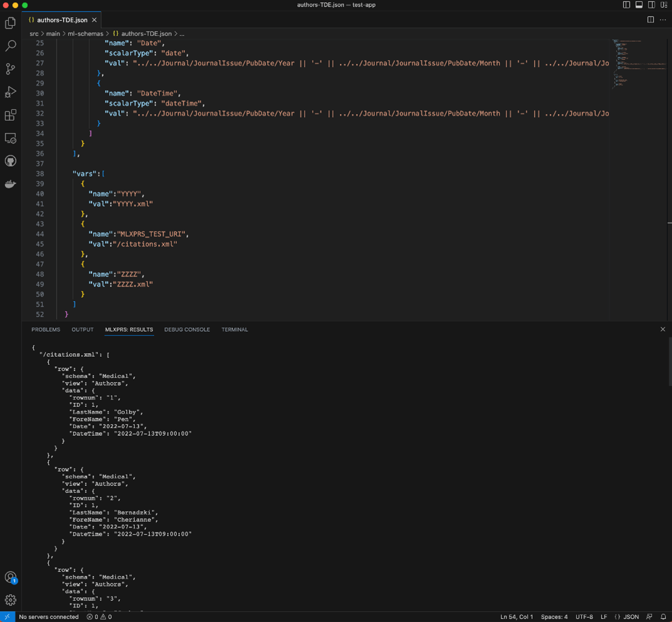Open the Extensions view
672x622 pixels.
(x=11, y=115)
